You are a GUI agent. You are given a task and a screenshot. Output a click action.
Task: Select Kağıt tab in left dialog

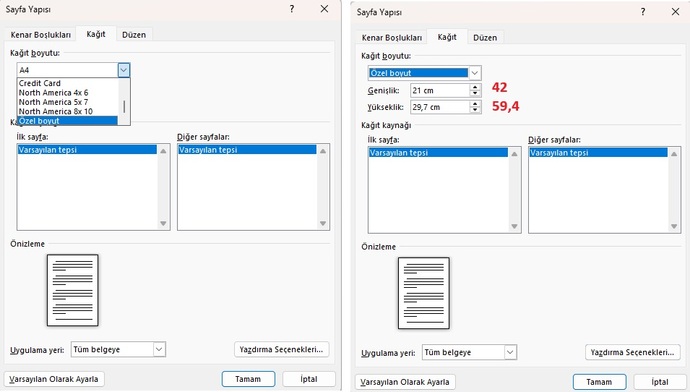click(95, 34)
